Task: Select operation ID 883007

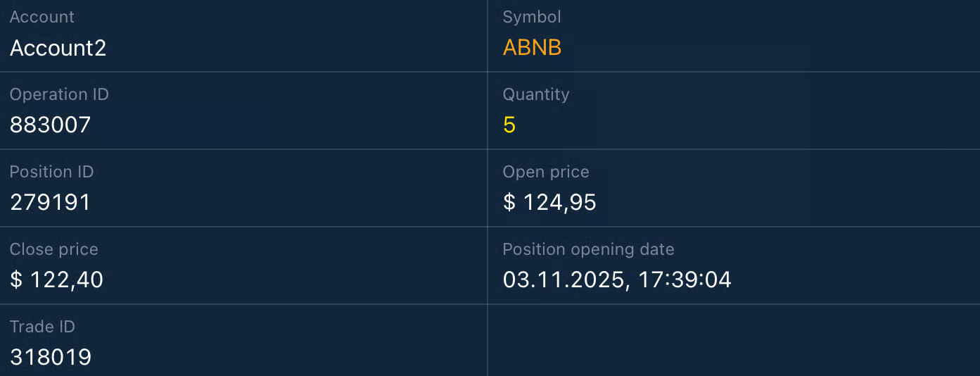Action: tap(51, 125)
